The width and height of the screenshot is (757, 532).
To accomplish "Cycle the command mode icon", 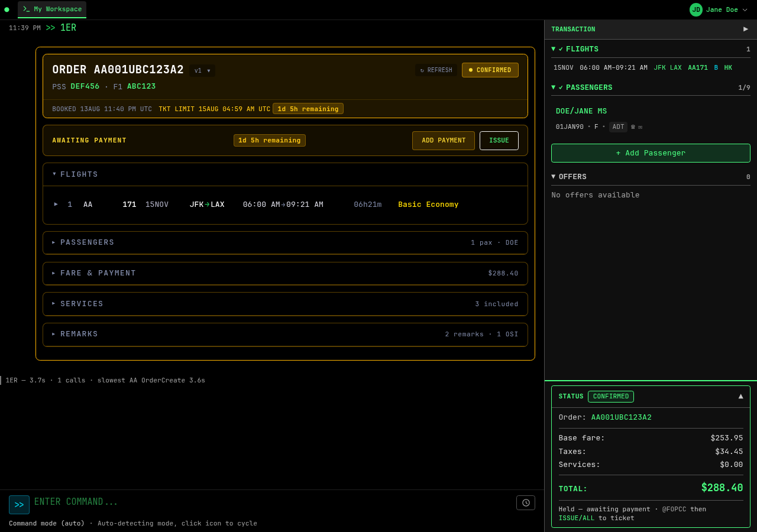I will [x=19, y=505].
